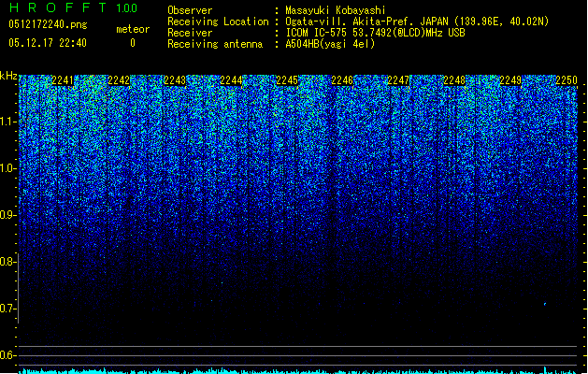The image size is (588, 374).
Task: Click the 0.7 kHz axis label
Action: 7,309
